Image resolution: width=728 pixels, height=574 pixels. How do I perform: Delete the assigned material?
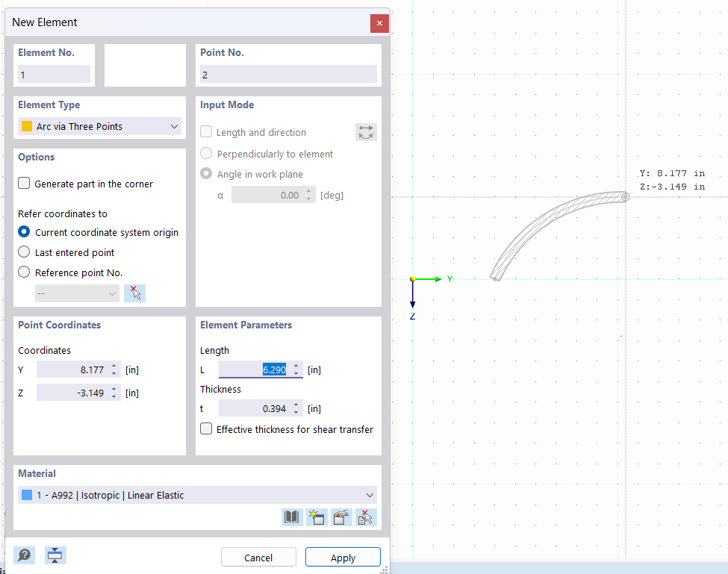[x=366, y=517]
